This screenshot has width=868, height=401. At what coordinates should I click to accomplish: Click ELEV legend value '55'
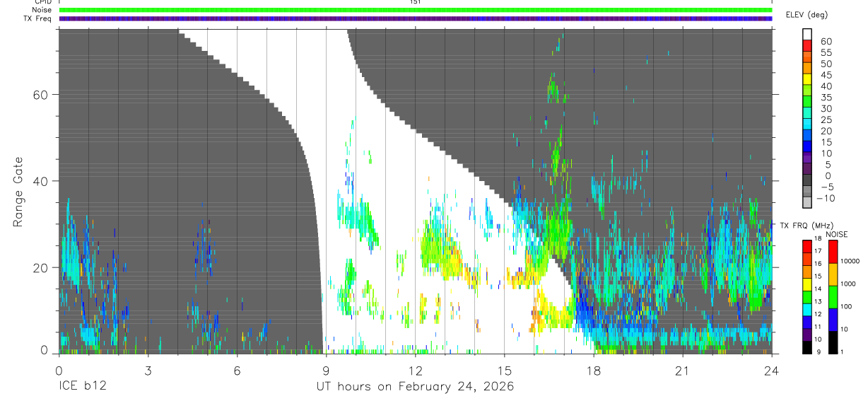826,52
